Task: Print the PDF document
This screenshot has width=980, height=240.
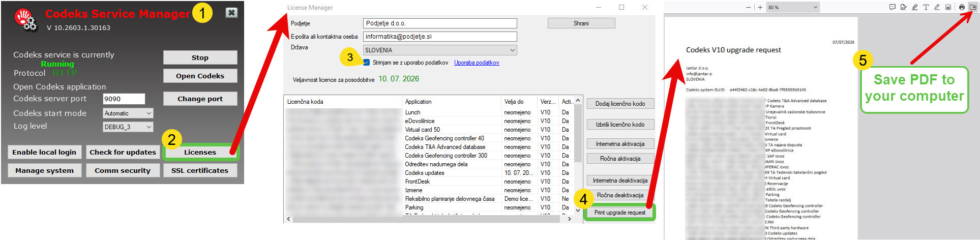Action: click(x=962, y=7)
